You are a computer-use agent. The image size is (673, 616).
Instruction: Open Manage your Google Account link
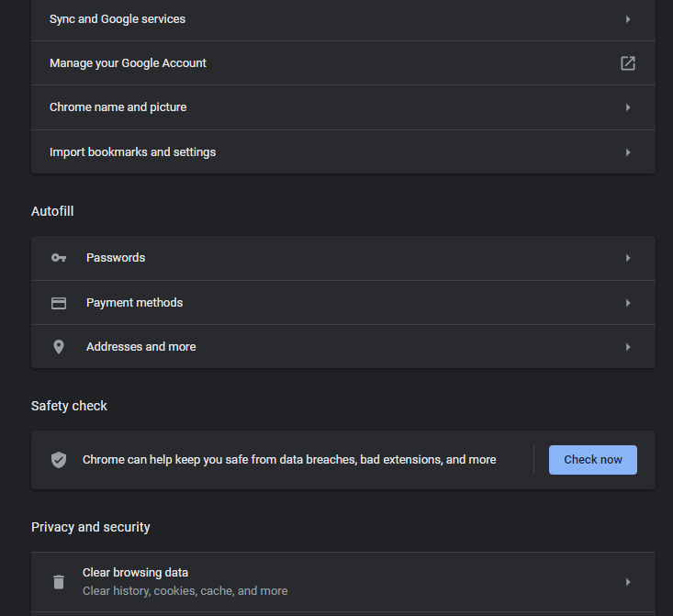click(x=128, y=63)
